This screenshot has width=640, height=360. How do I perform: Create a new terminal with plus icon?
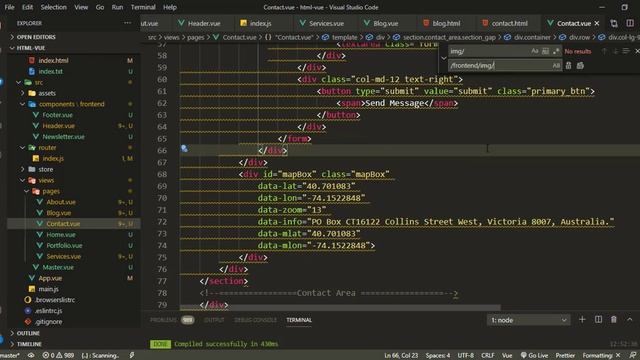[582, 320]
